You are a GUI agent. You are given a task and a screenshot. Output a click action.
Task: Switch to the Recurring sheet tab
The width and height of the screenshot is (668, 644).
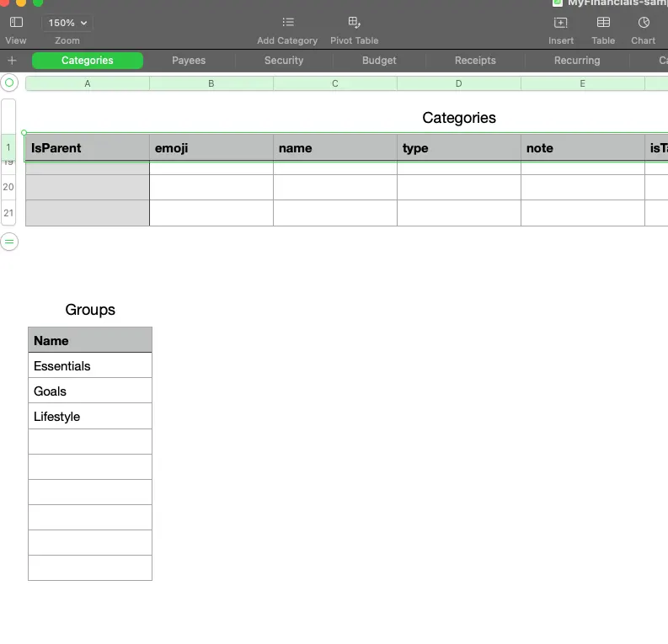click(577, 61)
